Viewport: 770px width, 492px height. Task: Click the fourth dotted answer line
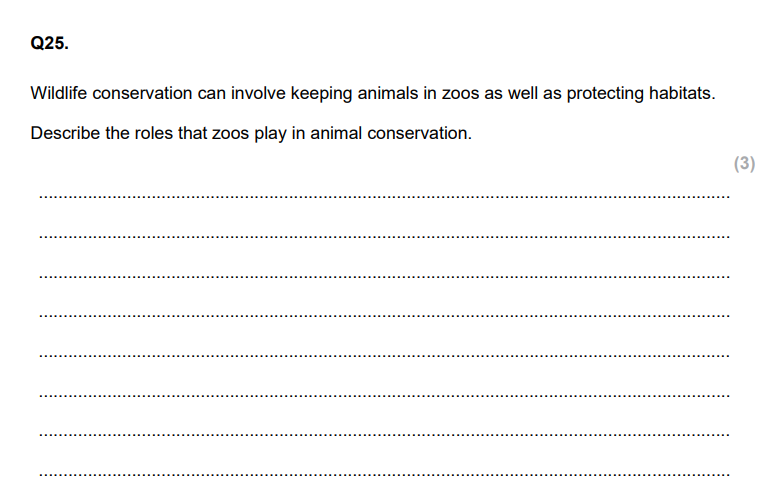tap(385, 315)
